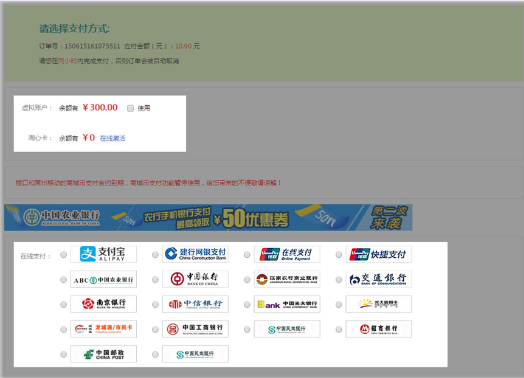Pick the 交通银行 Bank of Communications logo
The image size is (524, 378).
pos(379,279)
